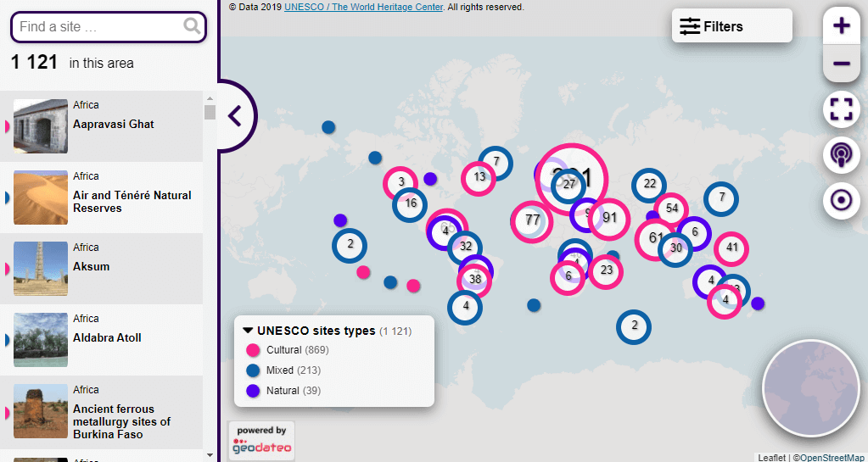Open the Filters panel
868x462 pixels.
coord(732,26)
